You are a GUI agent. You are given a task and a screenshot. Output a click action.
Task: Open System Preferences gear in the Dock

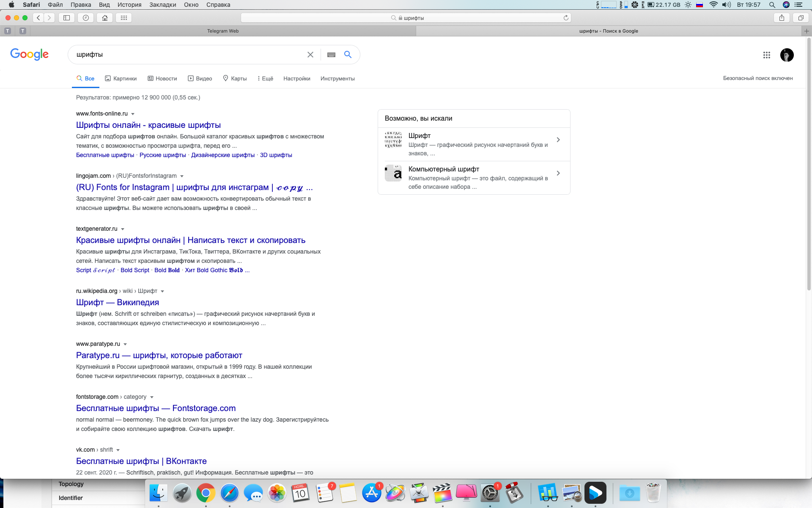point(490,493)
